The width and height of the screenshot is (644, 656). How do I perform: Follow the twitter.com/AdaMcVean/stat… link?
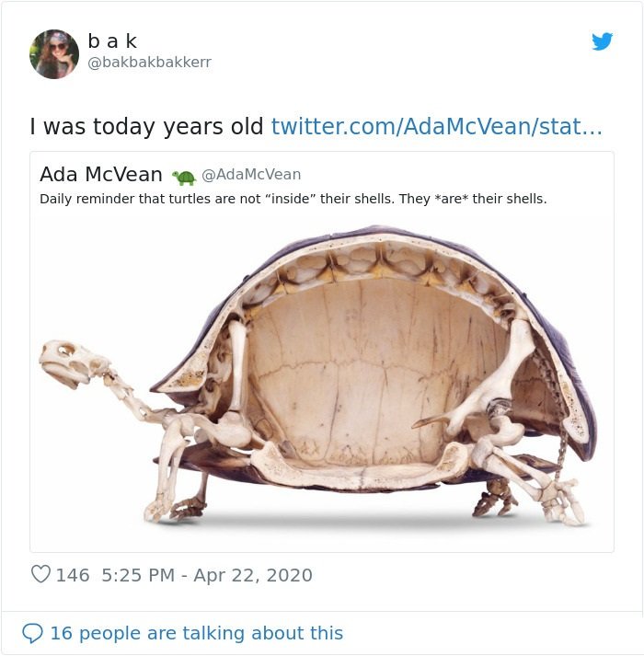436,126
